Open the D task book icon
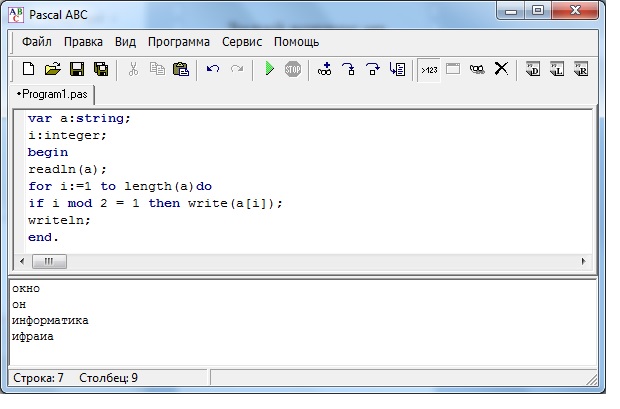Viewport: 620px width, 409px height. [533, 69]
